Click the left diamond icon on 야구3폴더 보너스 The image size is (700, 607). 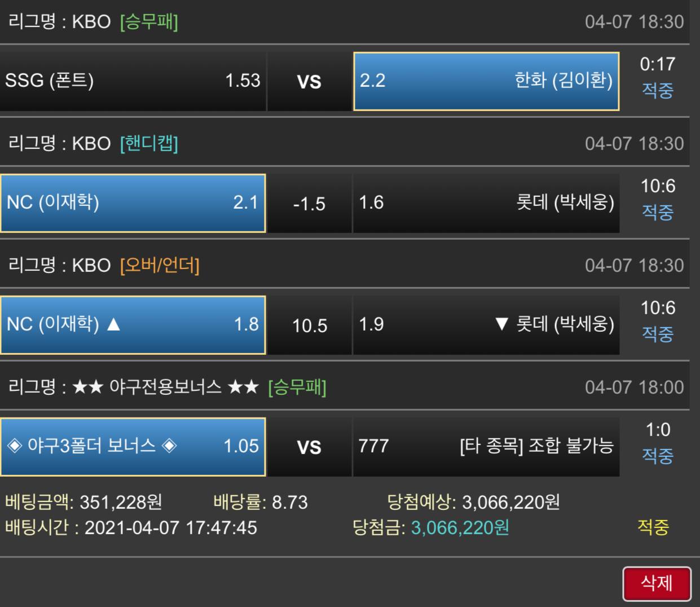(14, 446)
